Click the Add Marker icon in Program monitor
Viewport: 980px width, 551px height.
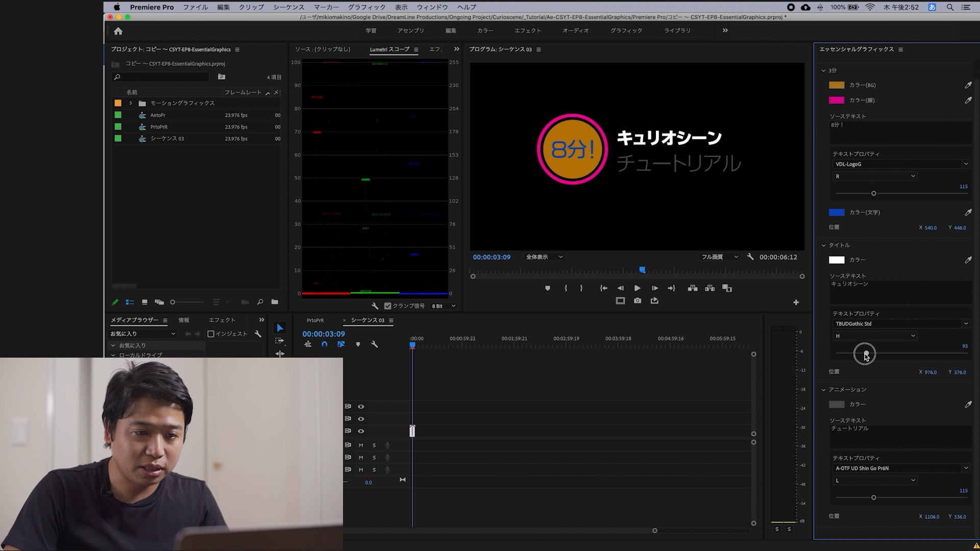pos(548,288)
